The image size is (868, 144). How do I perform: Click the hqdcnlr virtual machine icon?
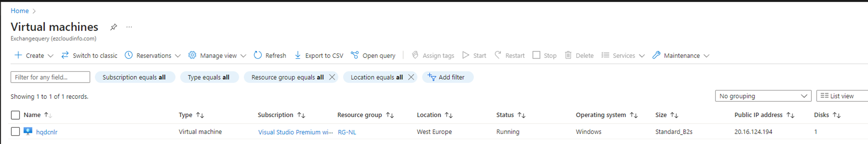click(x=28, y=131)
